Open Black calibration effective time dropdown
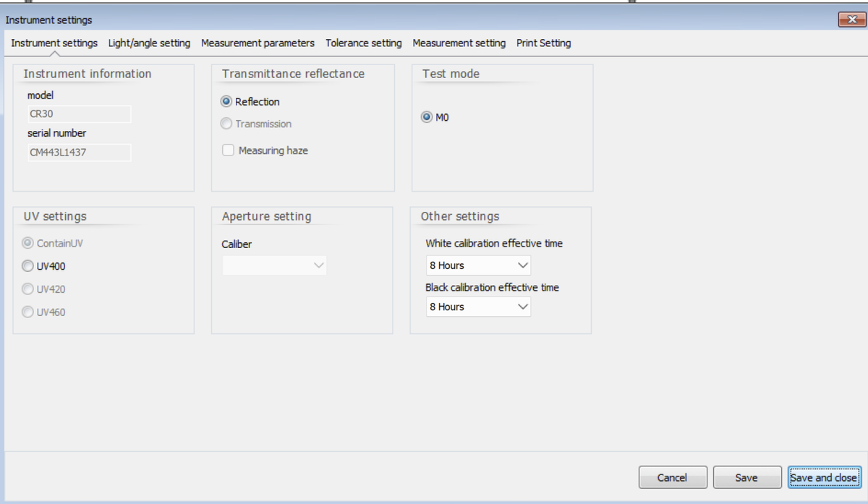 [x=478, y=307]
